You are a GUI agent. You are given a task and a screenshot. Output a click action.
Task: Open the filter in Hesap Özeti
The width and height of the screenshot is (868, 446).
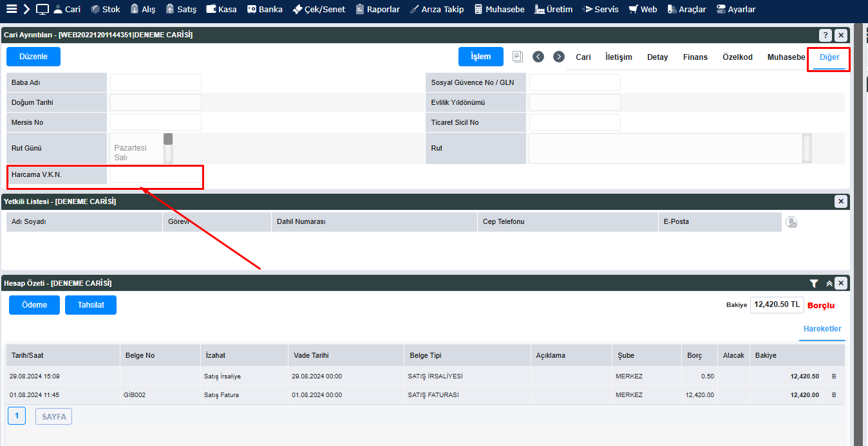click(x=814, y=283)
